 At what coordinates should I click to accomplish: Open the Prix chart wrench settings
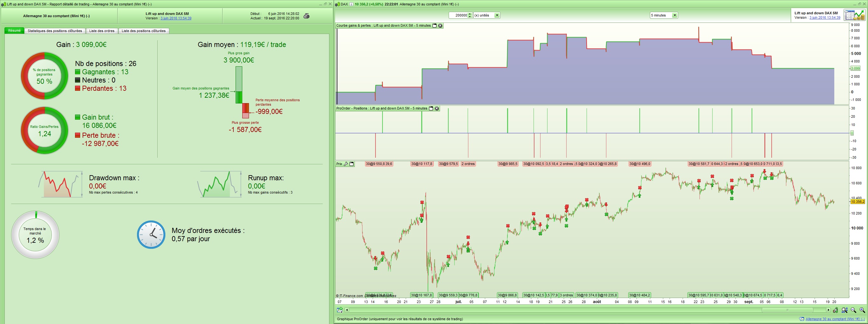346,164
